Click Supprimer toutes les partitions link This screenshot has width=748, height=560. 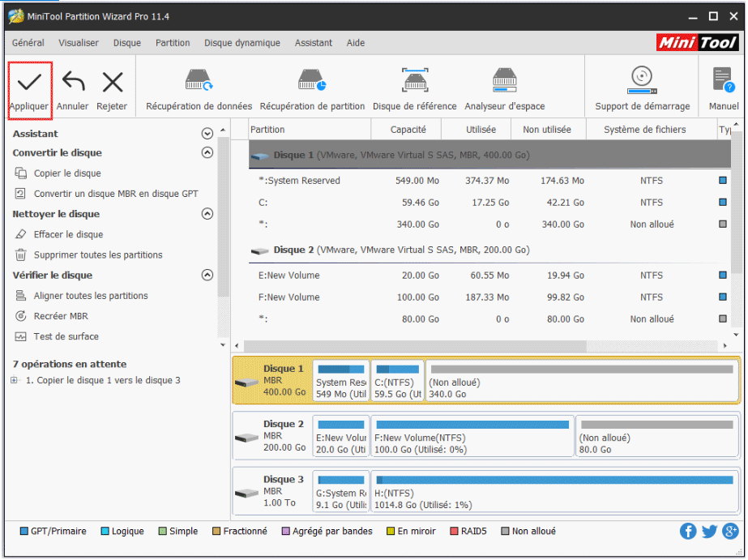click(98, 254)
